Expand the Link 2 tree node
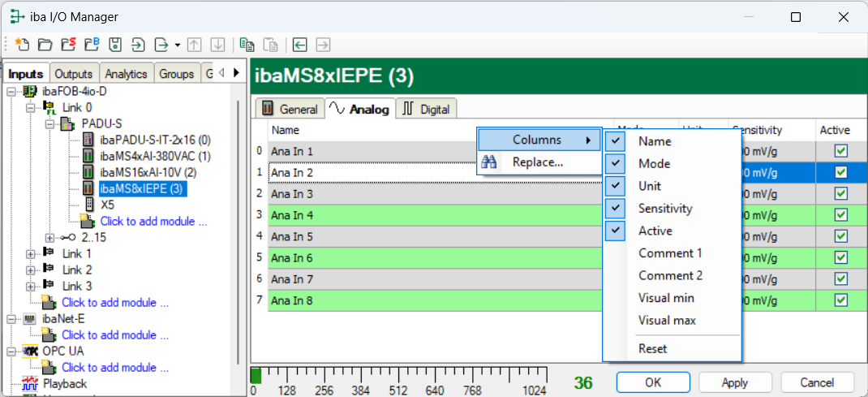Image resolution: width=868 pixels, height=397 pixels. pos(31,270)
